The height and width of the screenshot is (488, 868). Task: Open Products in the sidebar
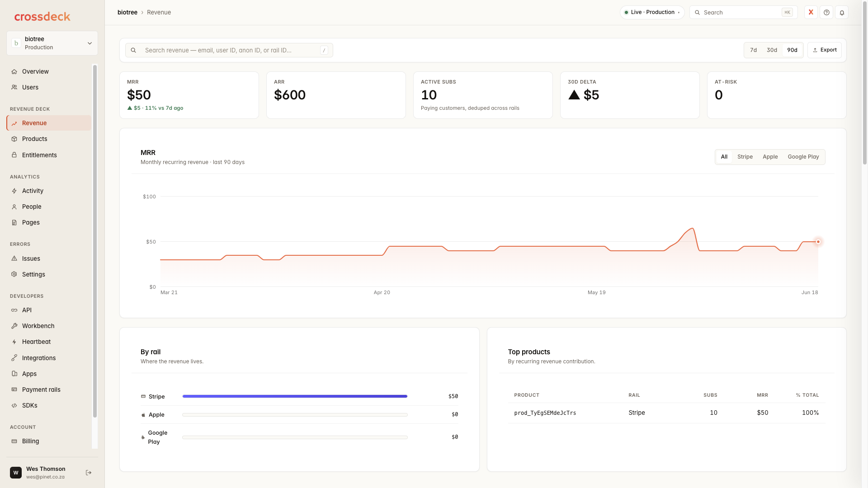coord(49,139)
